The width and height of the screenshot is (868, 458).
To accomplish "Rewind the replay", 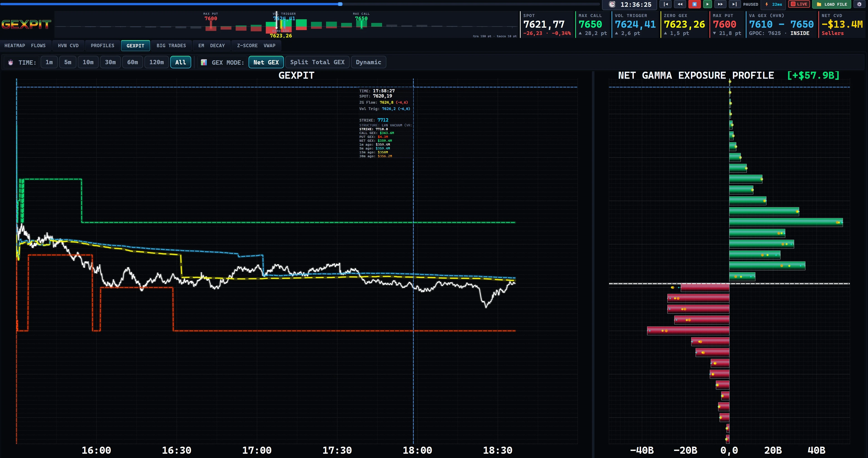I will (x=680, y=4).
